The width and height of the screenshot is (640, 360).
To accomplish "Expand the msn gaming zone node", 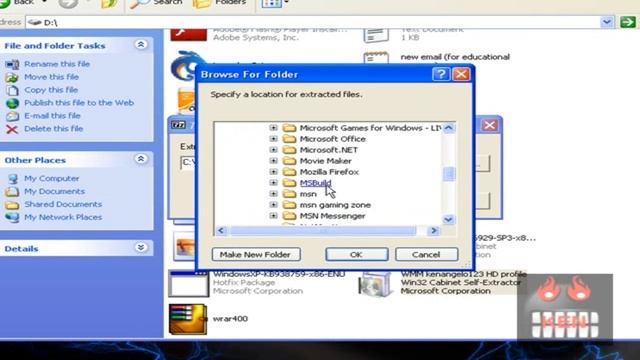I will pos(273,205).
